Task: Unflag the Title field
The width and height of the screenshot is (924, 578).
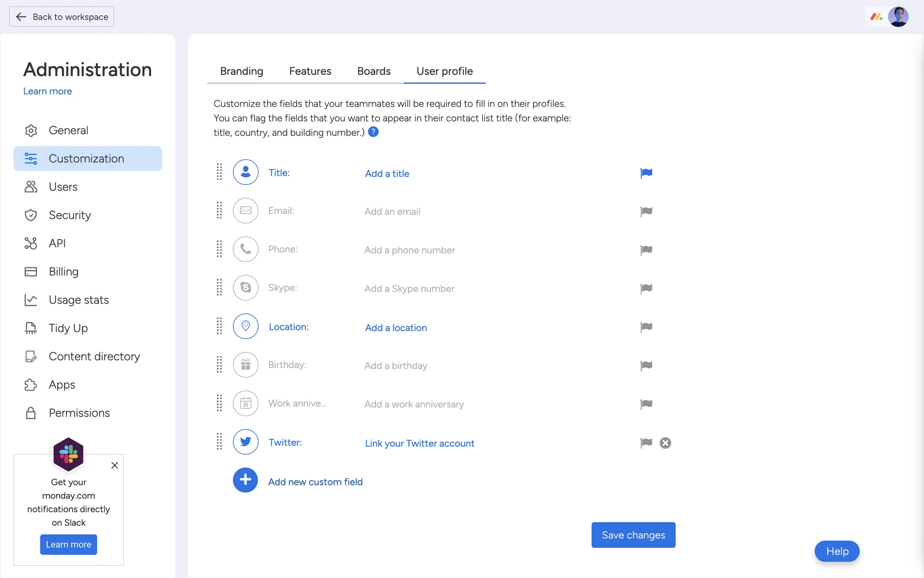Action: 646,173
